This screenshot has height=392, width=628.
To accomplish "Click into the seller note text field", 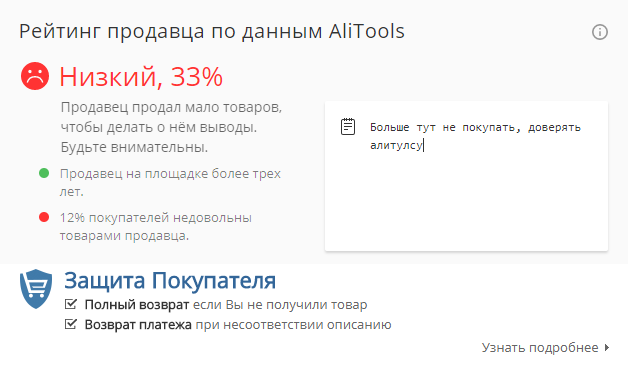I will point(467,176).
